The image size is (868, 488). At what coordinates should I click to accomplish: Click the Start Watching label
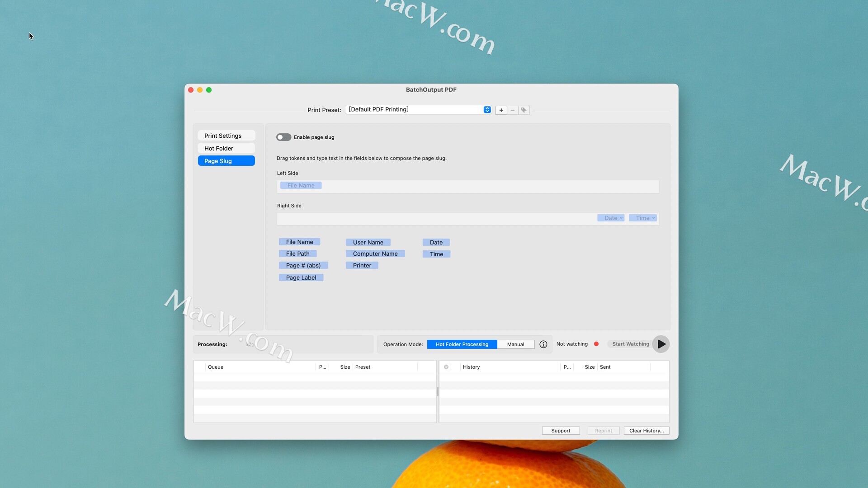pyautogui.click(x=631, y=344)
